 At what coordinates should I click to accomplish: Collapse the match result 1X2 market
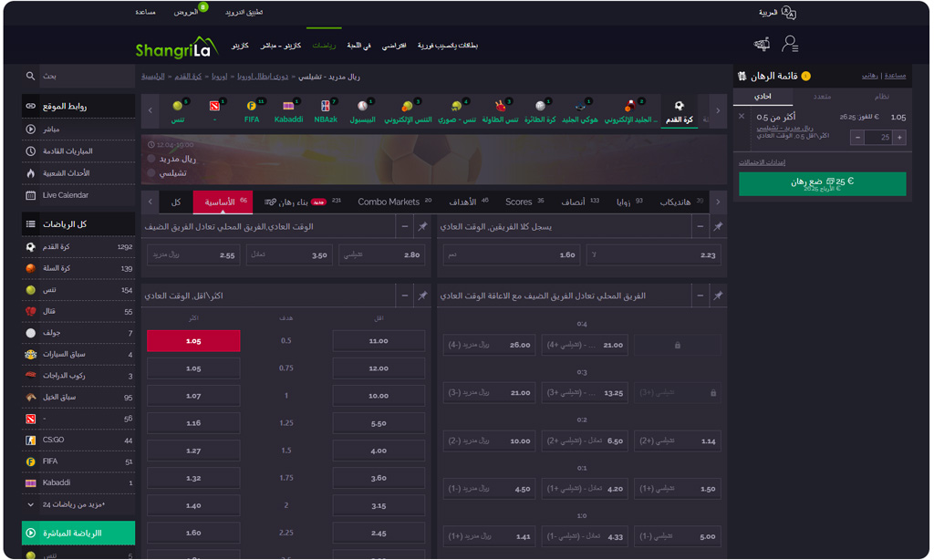coord(404,227)
